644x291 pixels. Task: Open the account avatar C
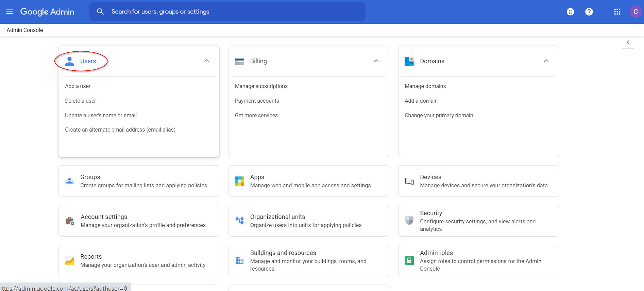click(635, 12)
